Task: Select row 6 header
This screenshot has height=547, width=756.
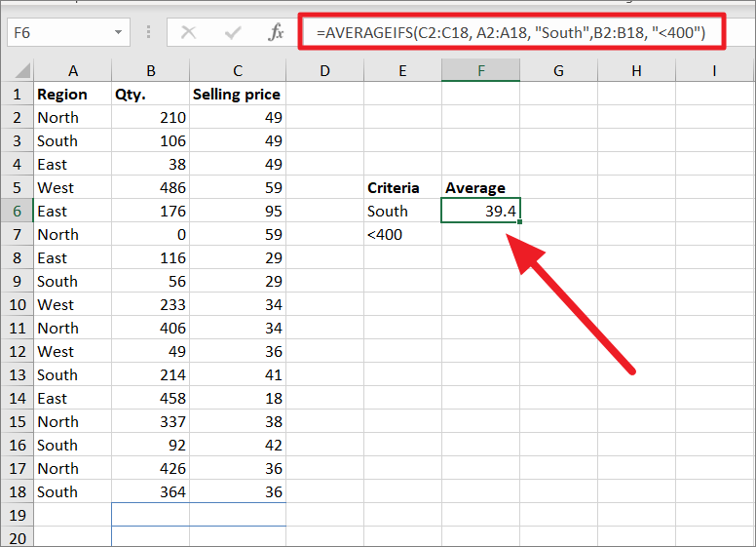Action: click(18, 211)
